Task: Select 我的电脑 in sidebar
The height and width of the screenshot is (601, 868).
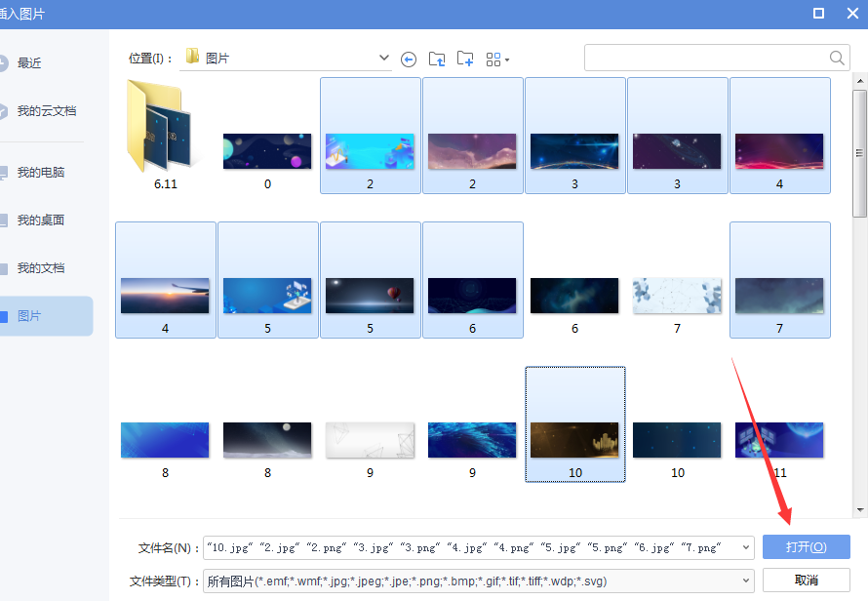Action: 40,173
